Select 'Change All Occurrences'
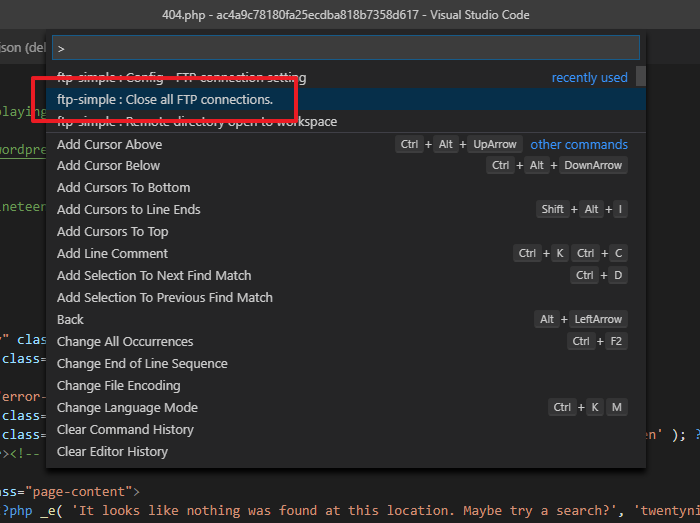 346,341
